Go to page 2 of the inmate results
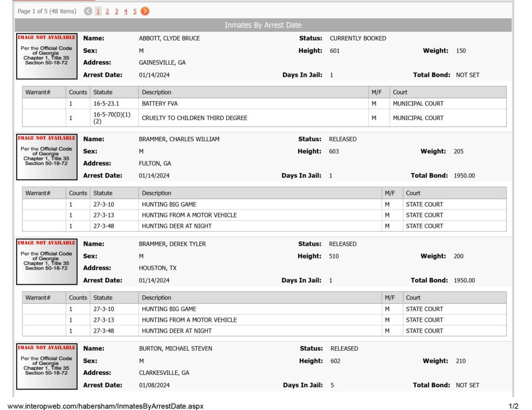The height and width of the screenshot is (410, 532). tap(107, 11)
